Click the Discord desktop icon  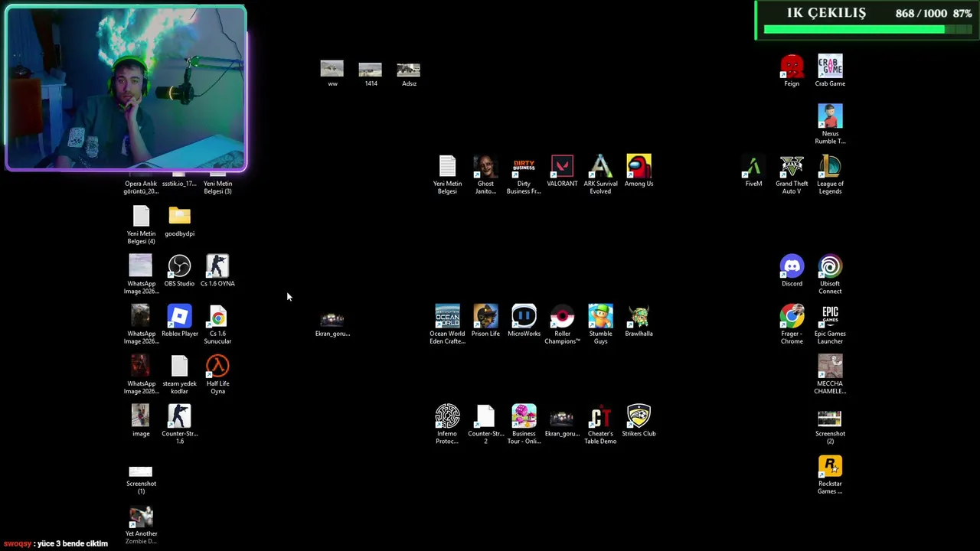click(792, 267)
